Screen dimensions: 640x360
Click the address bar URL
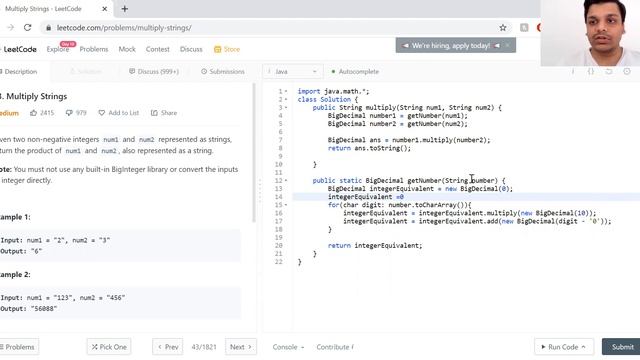[124, 28]
